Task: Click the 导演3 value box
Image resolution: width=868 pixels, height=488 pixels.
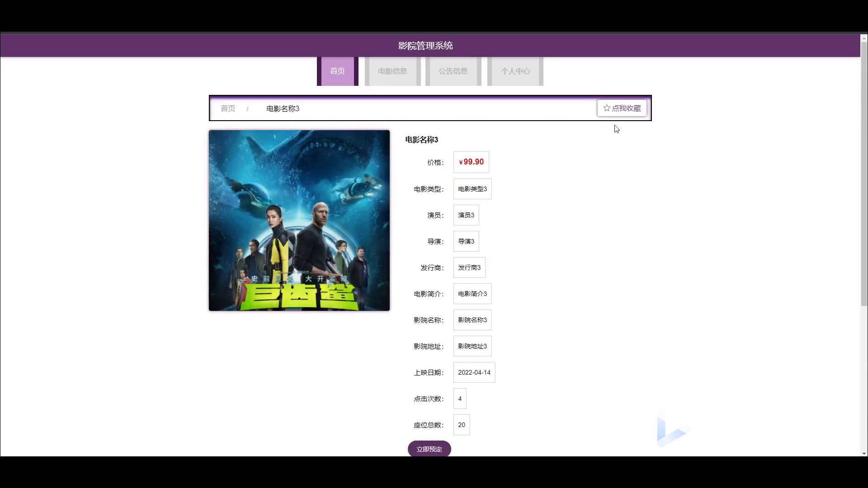Action: (466, 241)
